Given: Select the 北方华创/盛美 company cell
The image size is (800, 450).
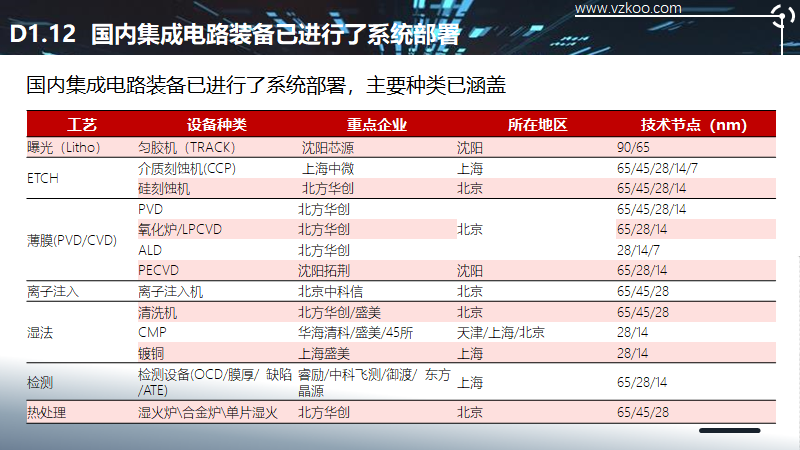Looking at the screenshot, I should [x=339, y=312].
